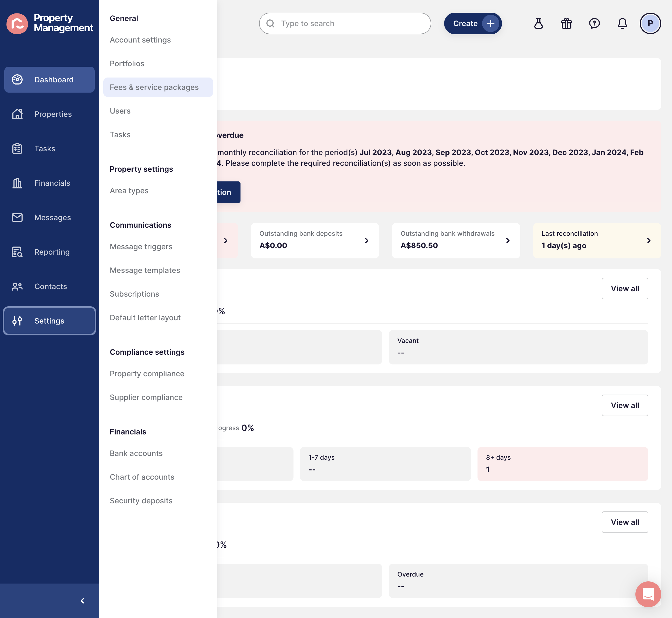
Task: Click View all beside the Vacant section
Action: 625,288
